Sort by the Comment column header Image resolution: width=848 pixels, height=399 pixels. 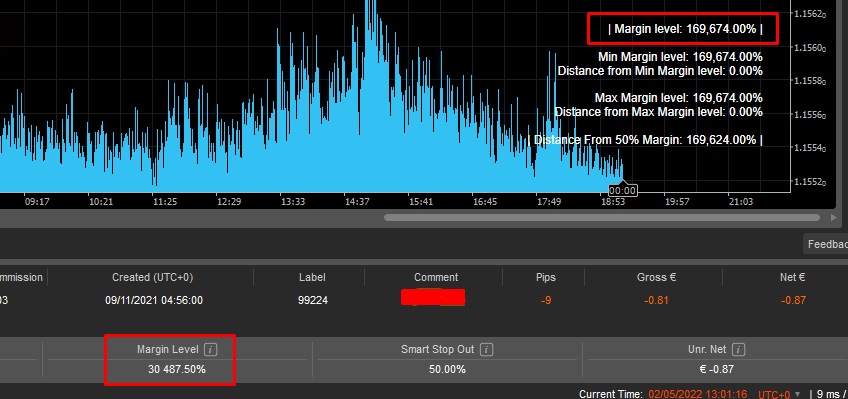click(436, 277)
